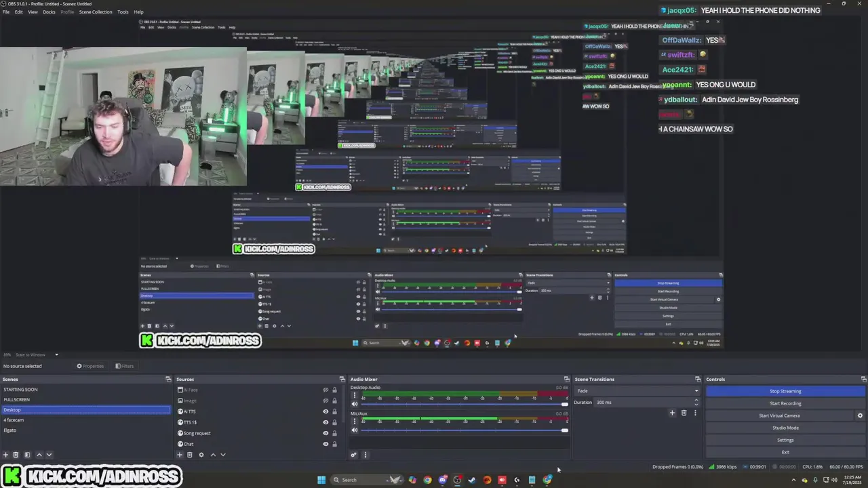868x488 pixels.
Task: Open virtual camera configuration gear
Action: [x=860, y=415]
